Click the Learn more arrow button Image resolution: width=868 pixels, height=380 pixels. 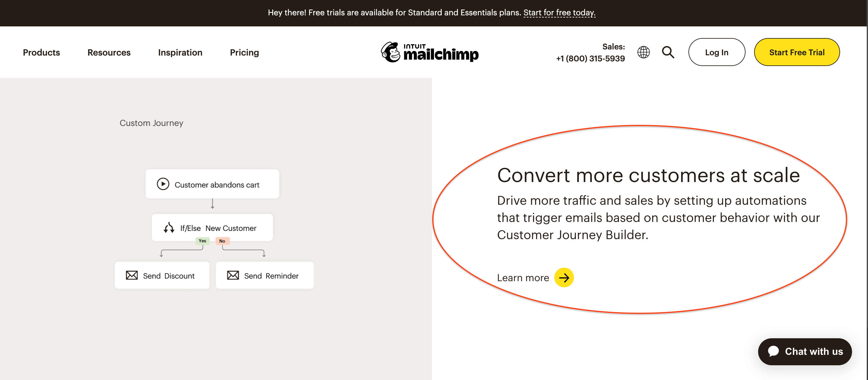[564, 277]
